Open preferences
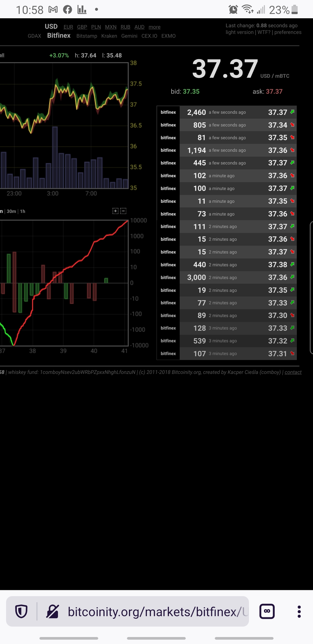The width and height of the screenshot is (313, 644). tap(288, 32)
